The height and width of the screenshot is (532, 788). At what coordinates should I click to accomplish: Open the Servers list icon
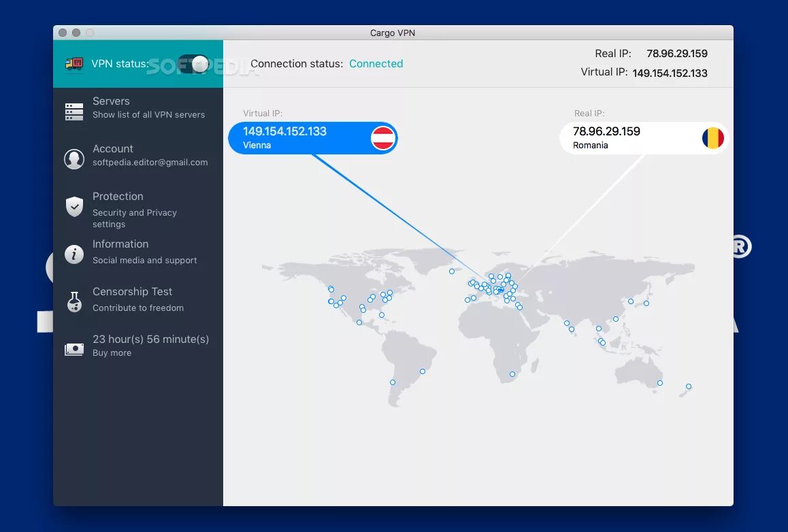(x=74, y=112)
